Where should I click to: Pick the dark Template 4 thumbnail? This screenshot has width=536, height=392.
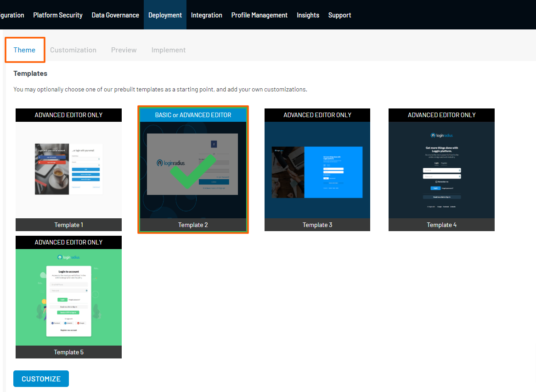pyautogui.click(x=441, y=170)
